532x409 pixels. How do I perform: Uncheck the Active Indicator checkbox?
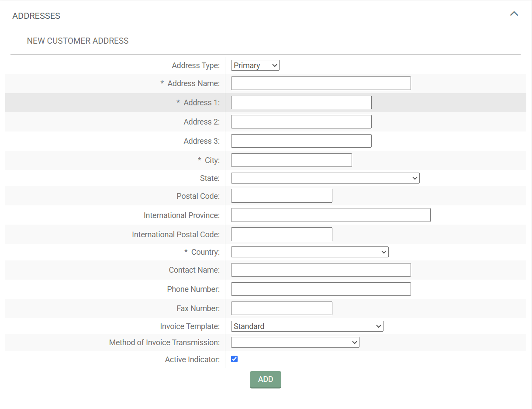pyautogui.click(x=234, y=359)
